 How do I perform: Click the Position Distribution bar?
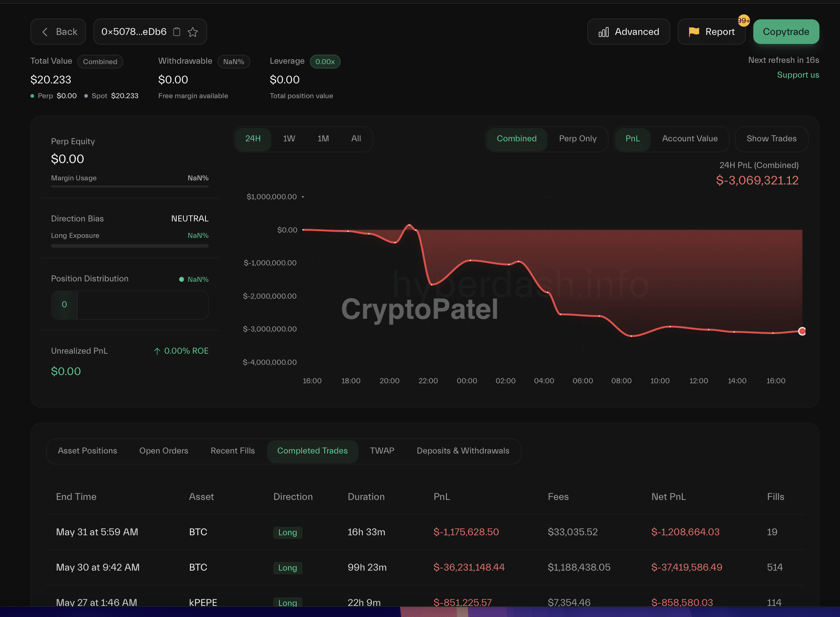[129, 305]
